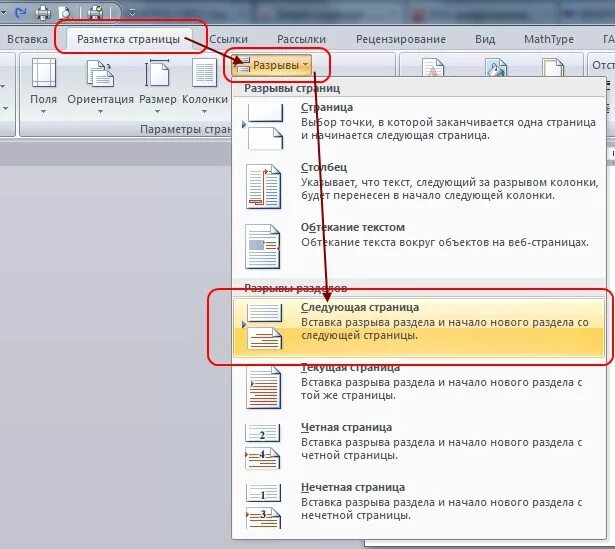615x549 pixels.
Task: Select Нечетная страница section break
Action: click(x=419, y=507)
